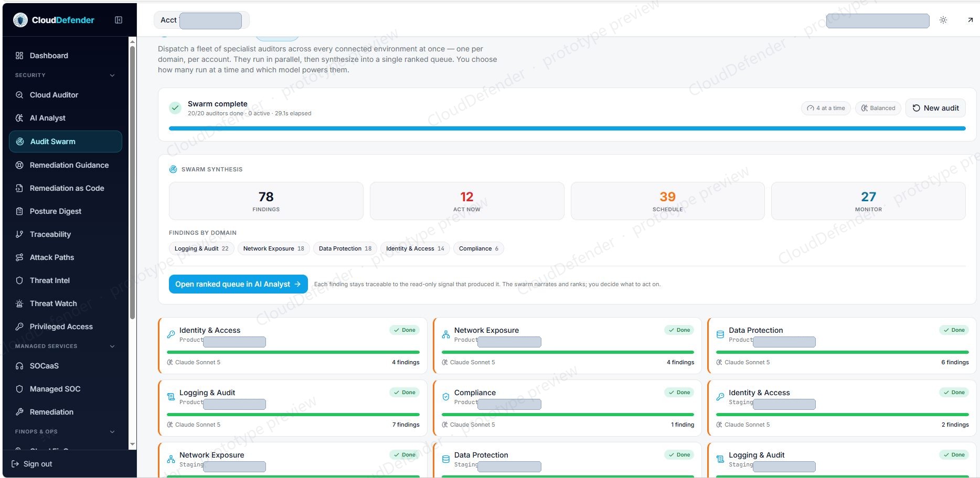Click key icon on Production Identity & Access card
This screenshot has height=478, width=980.
pyautogui.click(x=171, y=334)
